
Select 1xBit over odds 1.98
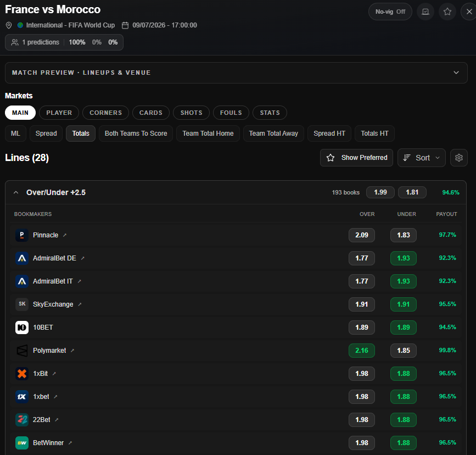tap(362, 374)
